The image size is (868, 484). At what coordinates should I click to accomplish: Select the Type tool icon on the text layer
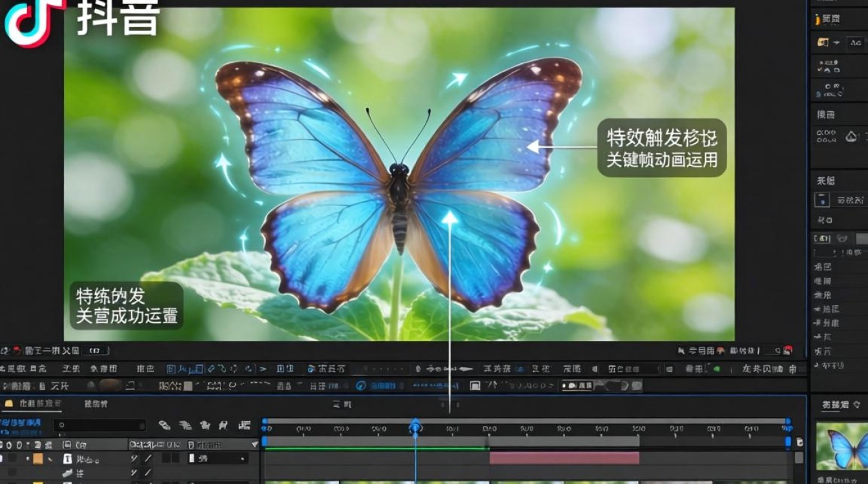click(67, 458)
